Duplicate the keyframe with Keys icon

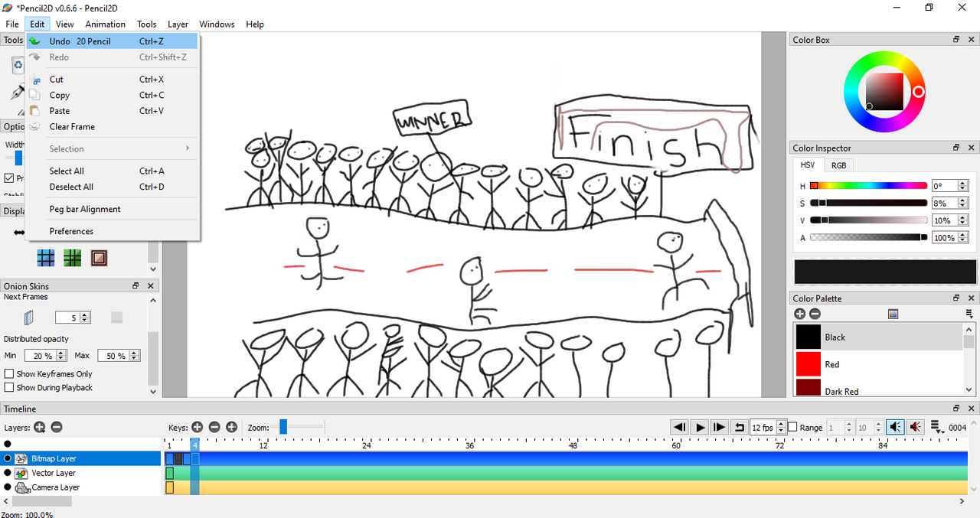pyautogui.click(x=231, y=427)
